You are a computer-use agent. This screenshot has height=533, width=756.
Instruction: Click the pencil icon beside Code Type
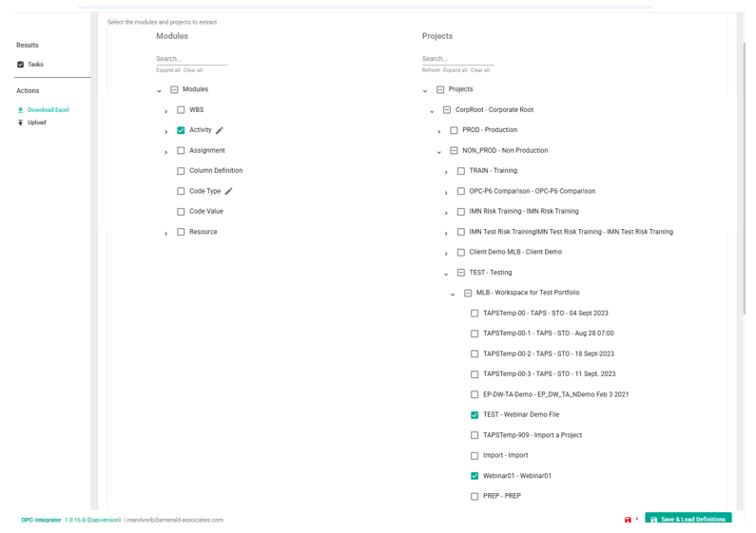point(228,191)
